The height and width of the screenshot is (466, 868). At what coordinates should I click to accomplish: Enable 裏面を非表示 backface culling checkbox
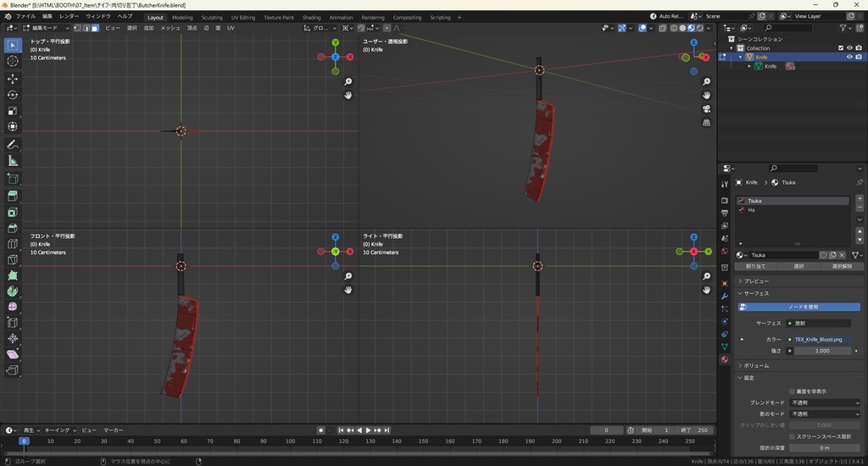point(793,391)
